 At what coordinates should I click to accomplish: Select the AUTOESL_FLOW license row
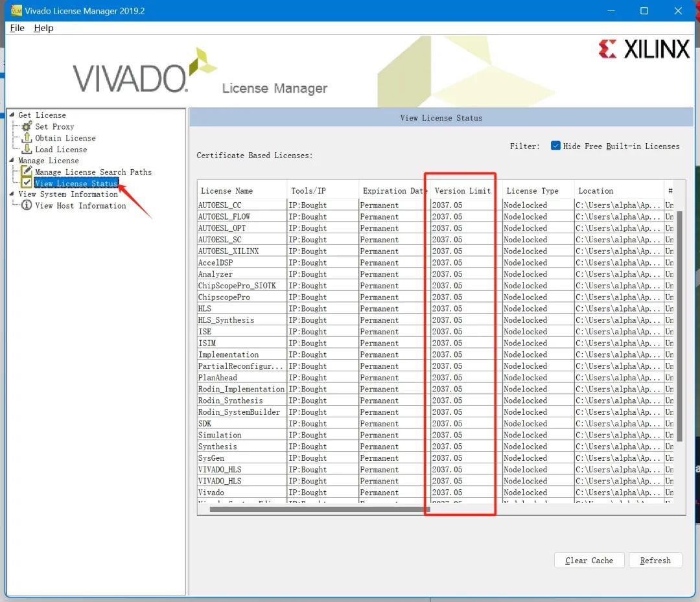(436, 216)
